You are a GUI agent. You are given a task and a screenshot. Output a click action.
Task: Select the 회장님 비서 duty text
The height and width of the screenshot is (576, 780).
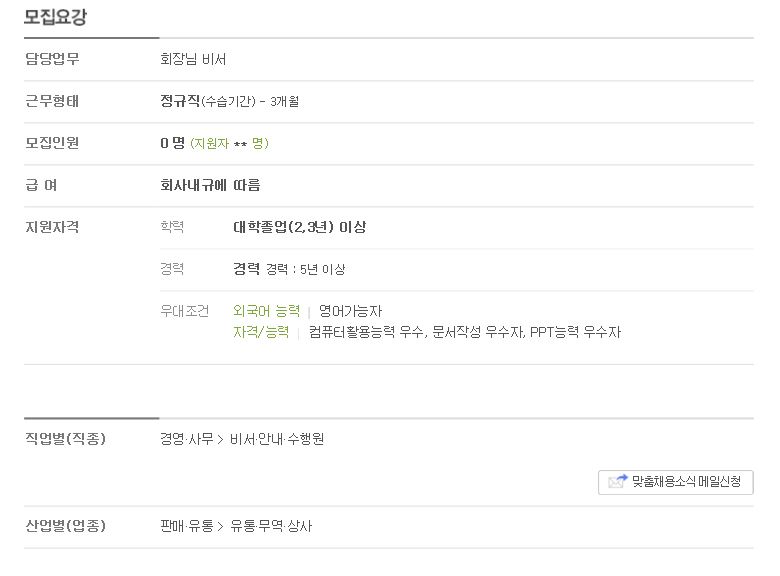tap(193, 59)
